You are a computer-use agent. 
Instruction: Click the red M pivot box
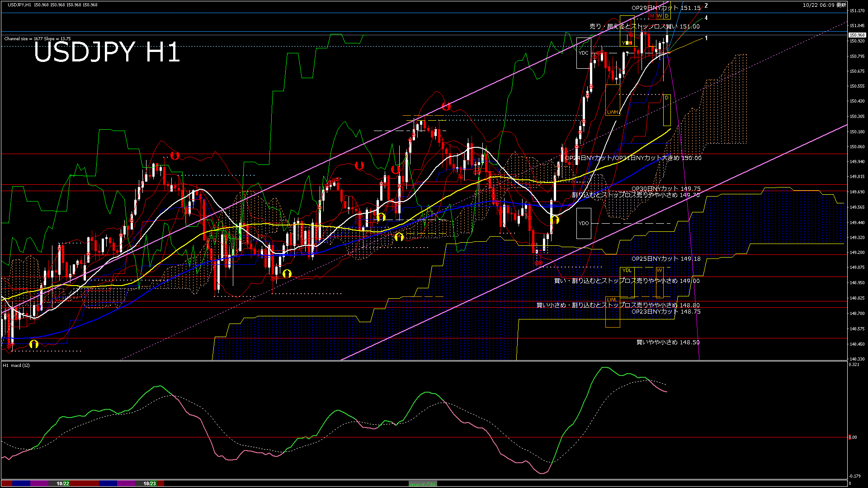[x=652, y=16]
